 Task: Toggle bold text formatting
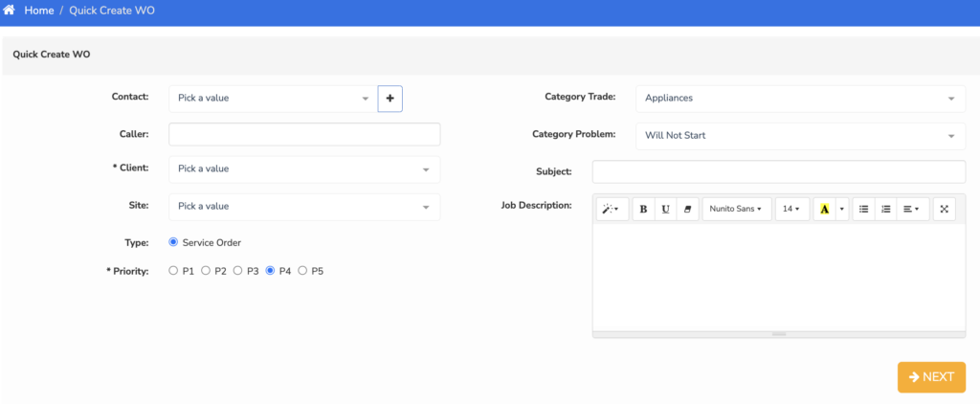[644, 209]
